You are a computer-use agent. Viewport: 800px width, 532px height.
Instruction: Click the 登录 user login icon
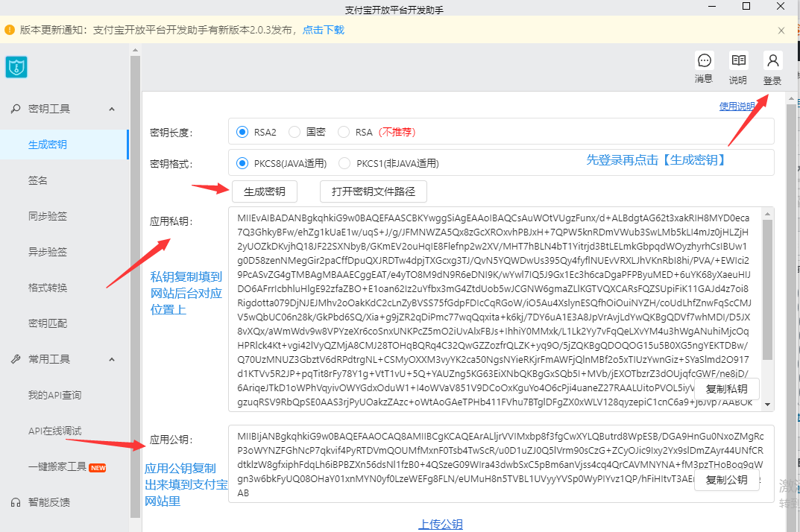pos(772,61)
